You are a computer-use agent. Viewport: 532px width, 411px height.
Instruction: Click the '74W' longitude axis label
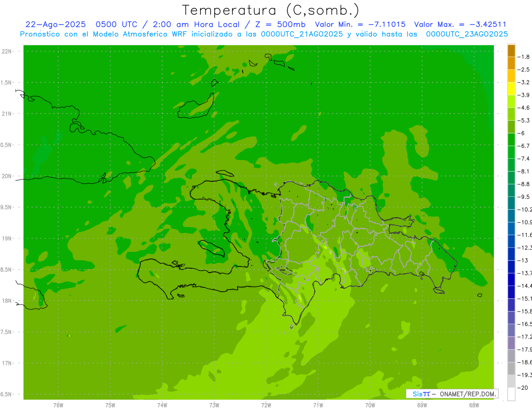(162, 405)
